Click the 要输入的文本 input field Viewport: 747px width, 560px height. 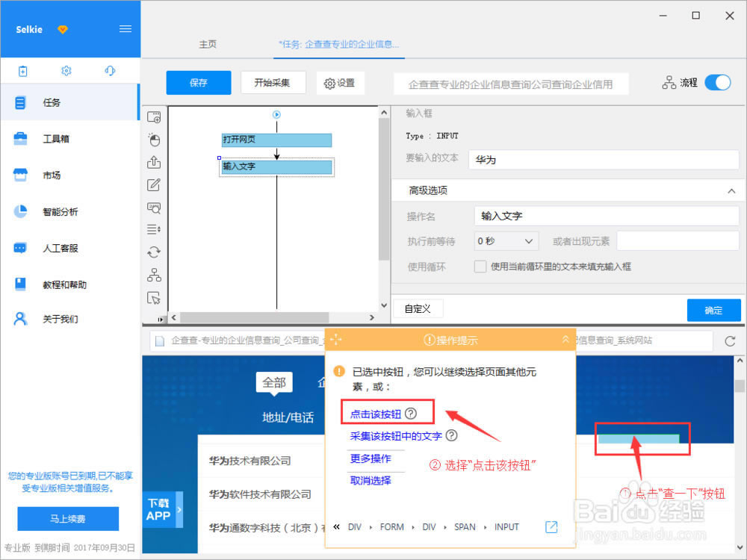click(603, 160)
